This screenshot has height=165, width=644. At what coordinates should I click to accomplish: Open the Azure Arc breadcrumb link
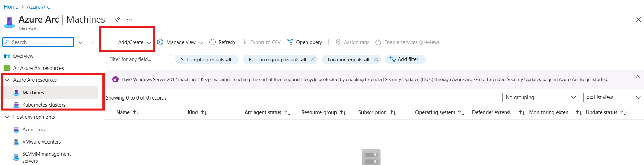click(38, 6)
